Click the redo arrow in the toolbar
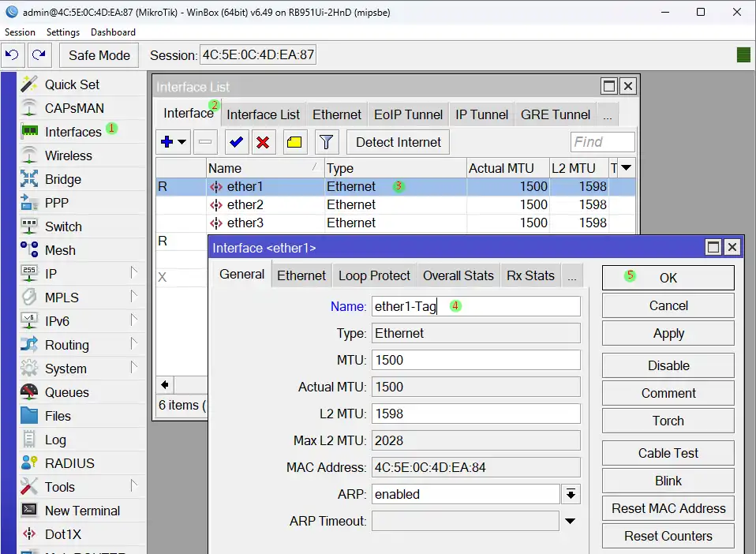756x554 pixels. pyautogui.click(x=38, y=55)
